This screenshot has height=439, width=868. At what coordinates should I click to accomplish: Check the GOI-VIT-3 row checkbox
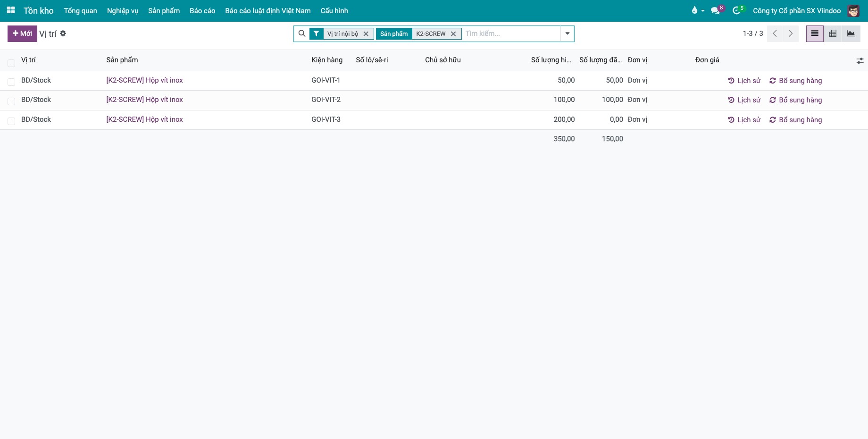pos(11,121)
